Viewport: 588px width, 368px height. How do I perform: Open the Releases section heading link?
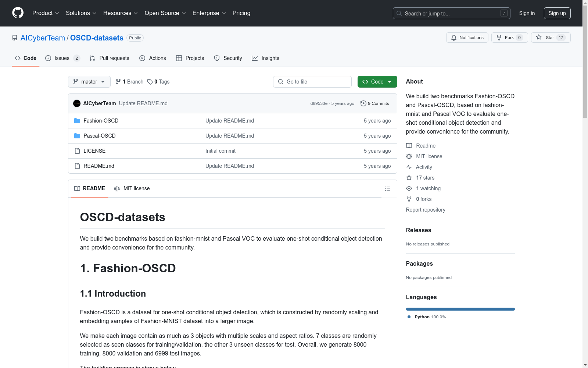(x=419, y=230)
